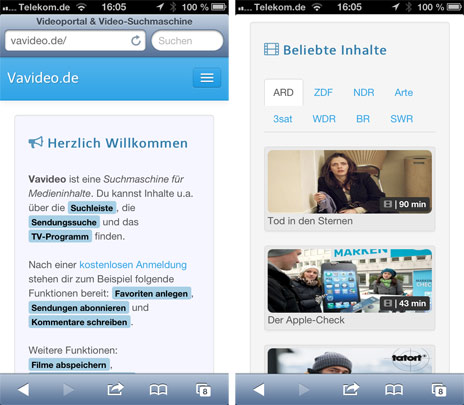Tap the Kommentare schreiben tag
The height and width of the screenshot is (405, 464).
[x=79, y=322]
